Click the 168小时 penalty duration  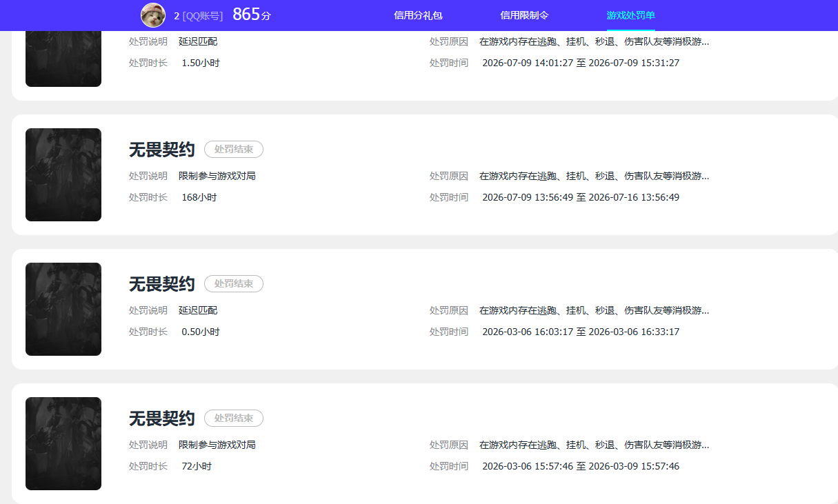(199, 197)
